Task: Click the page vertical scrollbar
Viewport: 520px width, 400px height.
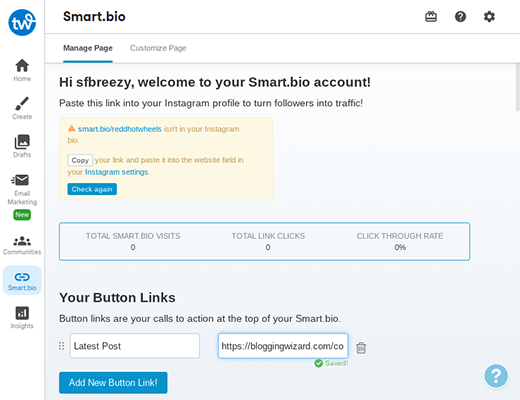Action: click(x=517, y=87)
